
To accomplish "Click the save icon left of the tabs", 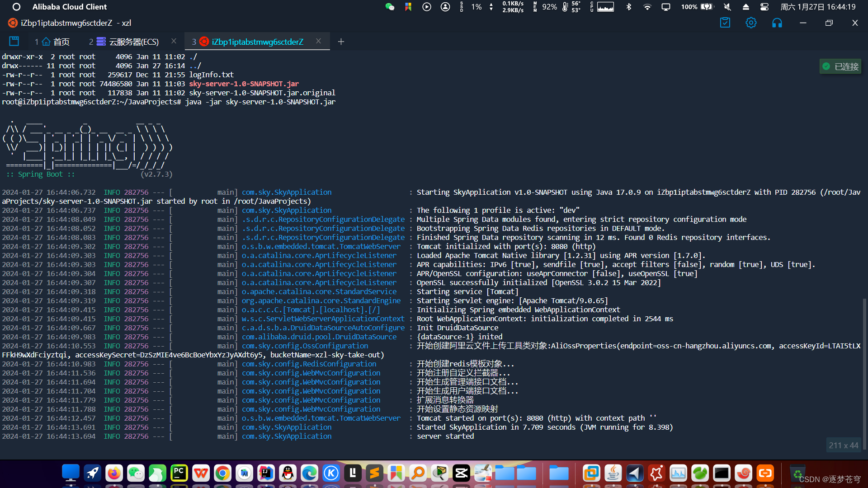I will [x=14, y=41].
